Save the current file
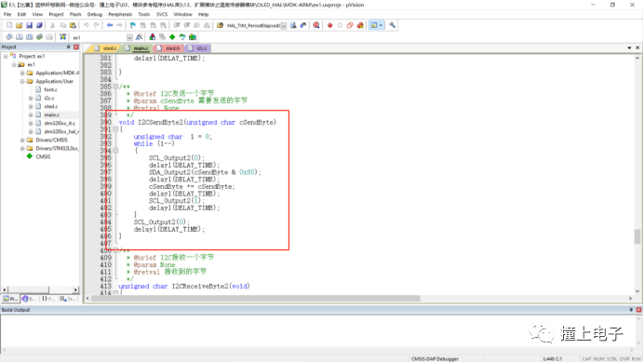Viewport: 644px width, 362px height. click(x=29, y=25)
